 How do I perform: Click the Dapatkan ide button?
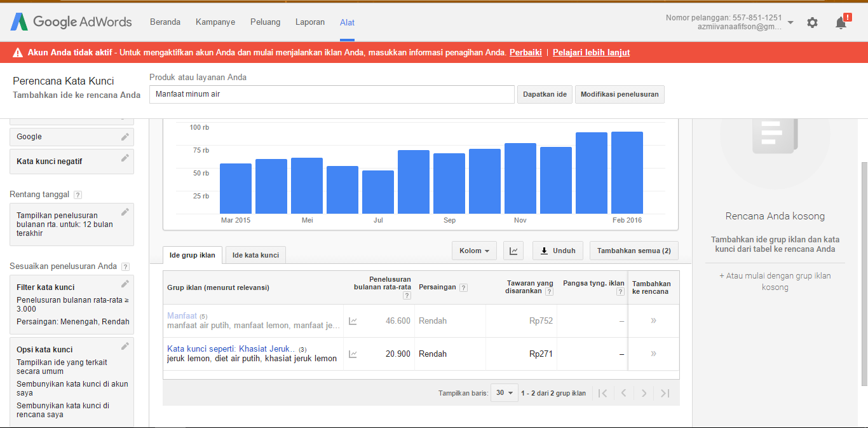click(x=545, y=94)
